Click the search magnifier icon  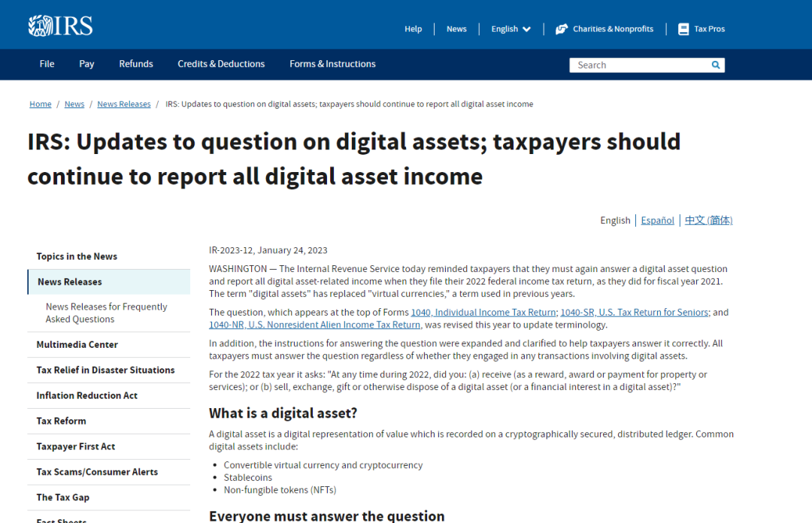point(716,65)
